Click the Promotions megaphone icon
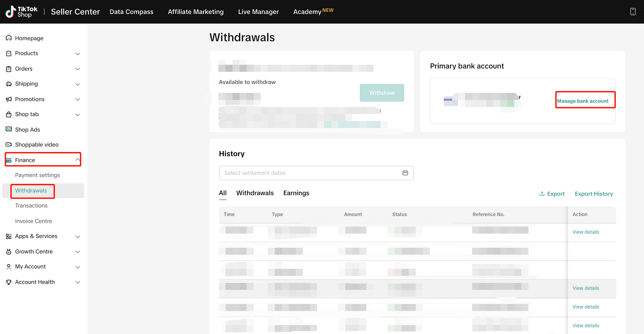 point(8,99)
